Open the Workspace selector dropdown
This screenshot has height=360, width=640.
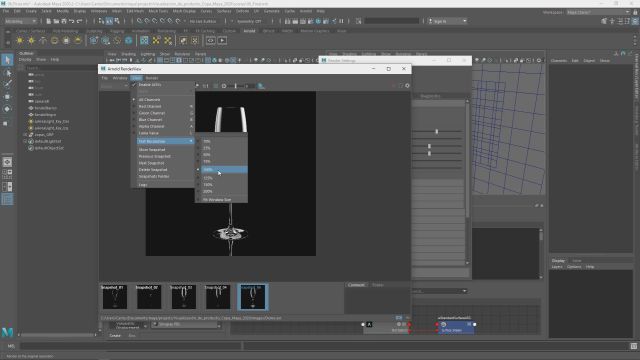(598, 12)
